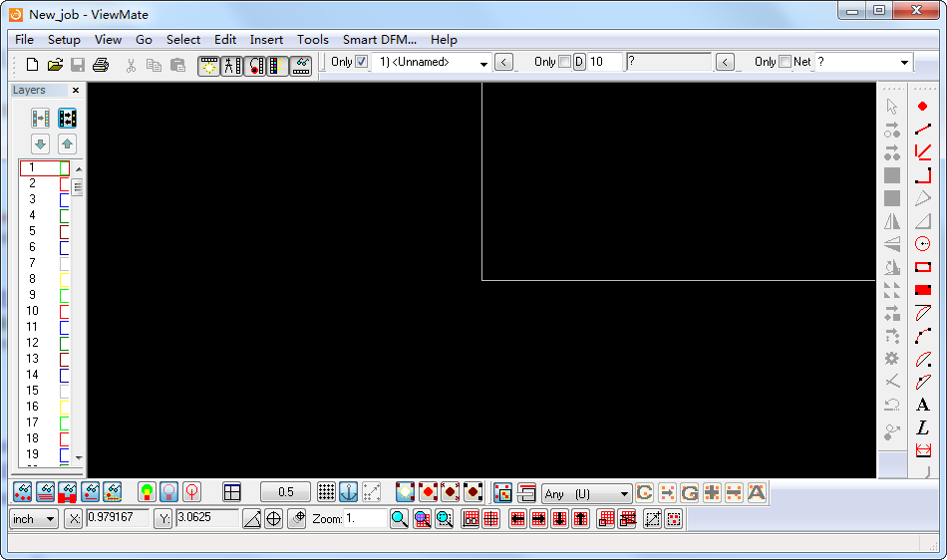This screenshot has width=947, height=560.
Task: Move layer up with green up arrow
Action: pos(67,144)
